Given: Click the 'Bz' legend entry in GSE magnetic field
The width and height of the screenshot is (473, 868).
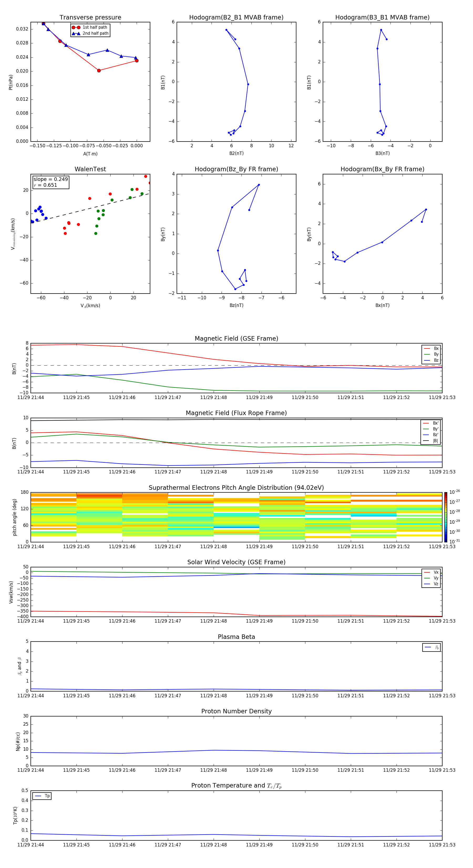Looking at the screenshot, I should point(431,360).
